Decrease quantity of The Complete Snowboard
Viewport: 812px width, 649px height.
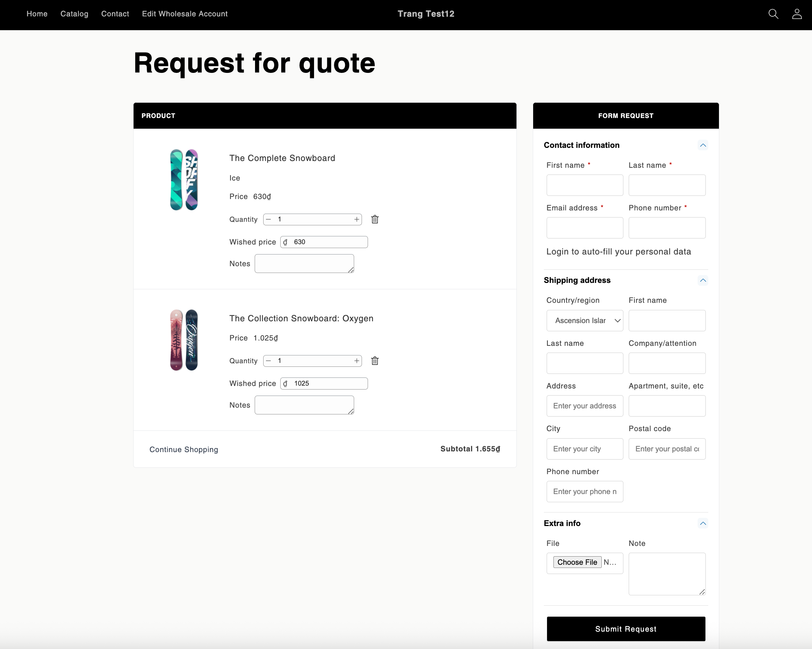[269, 219]
